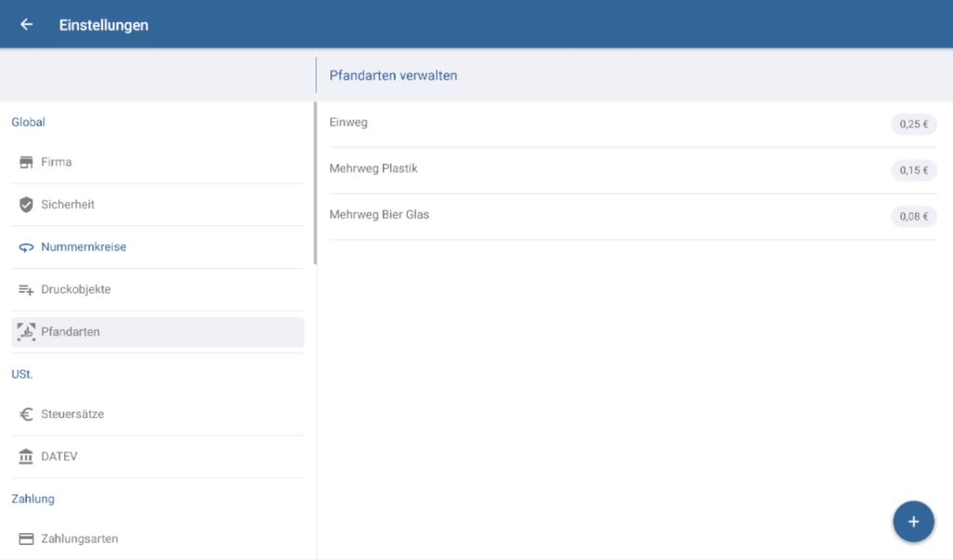Click the DATEV bank icon

(26, 457)
